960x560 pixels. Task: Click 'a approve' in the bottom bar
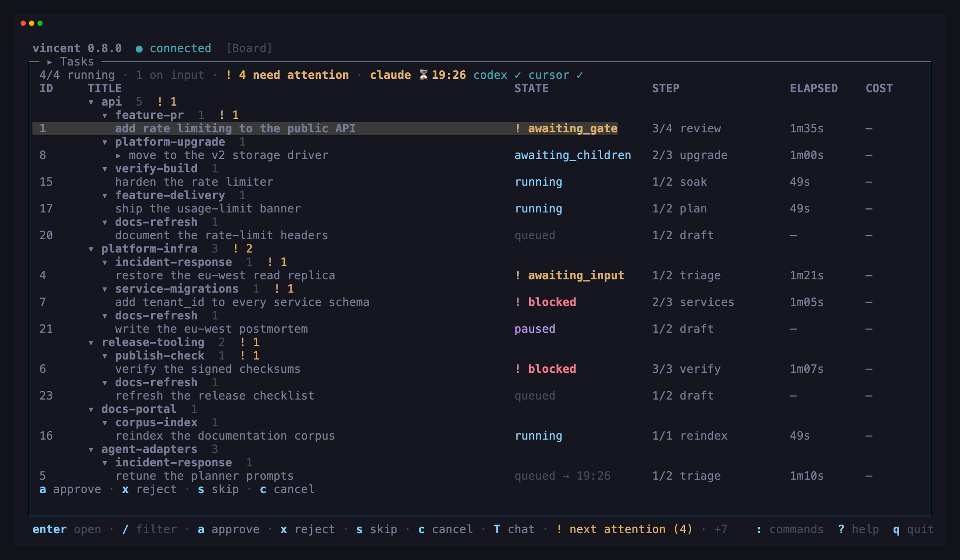[228, 529]
